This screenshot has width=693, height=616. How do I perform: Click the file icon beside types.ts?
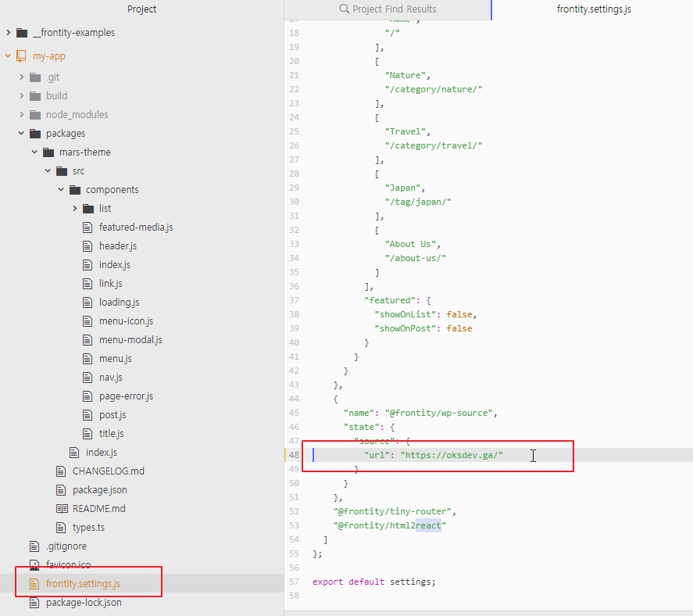(62, 527)
